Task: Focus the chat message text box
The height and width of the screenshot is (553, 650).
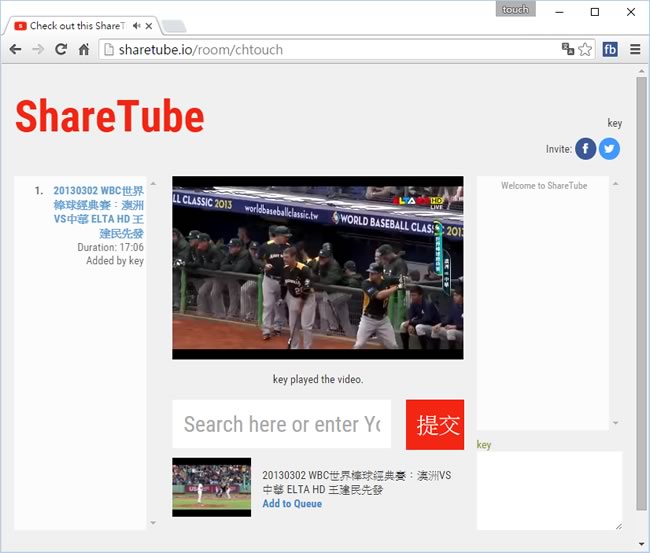Action: pos(549,490)
